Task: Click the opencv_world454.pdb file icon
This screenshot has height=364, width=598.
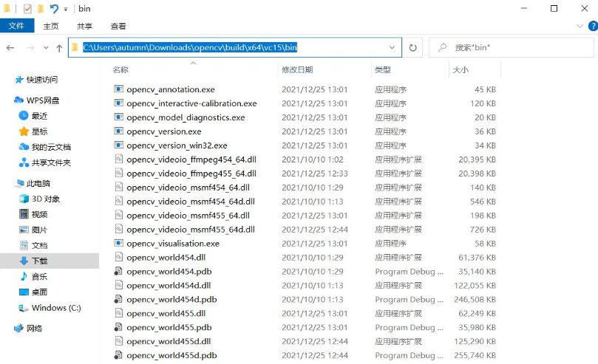Action: 118,271
